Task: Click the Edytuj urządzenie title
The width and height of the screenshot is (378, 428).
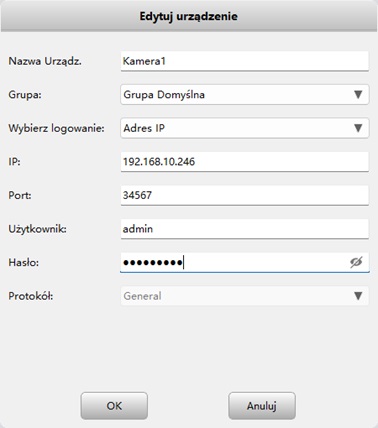Action: 189,16
